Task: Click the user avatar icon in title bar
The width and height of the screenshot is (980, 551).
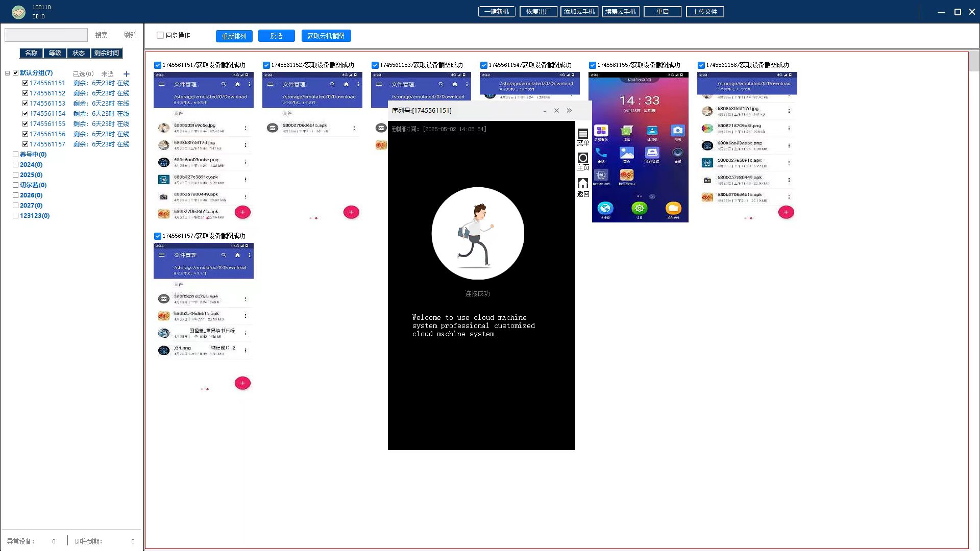Action: (18, 12)
